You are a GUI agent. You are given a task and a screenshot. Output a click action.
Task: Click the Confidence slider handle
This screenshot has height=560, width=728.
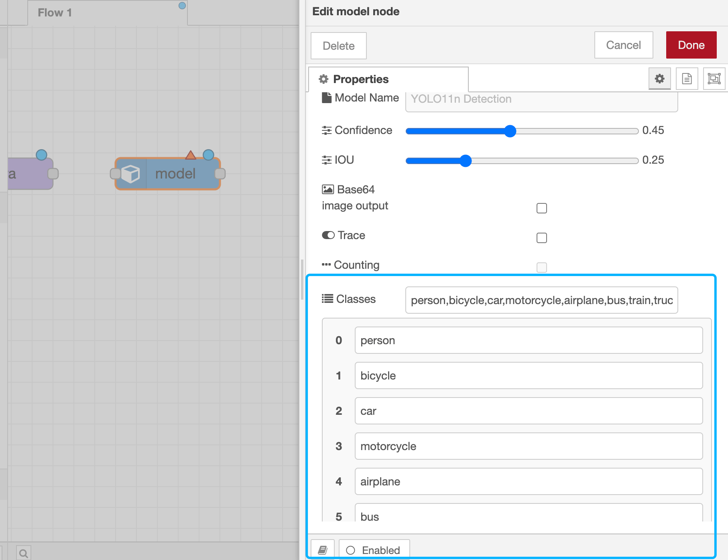510,131
